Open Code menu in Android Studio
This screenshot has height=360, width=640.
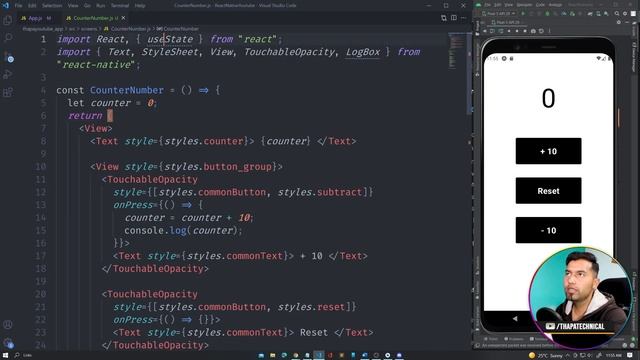pos(540,5)
